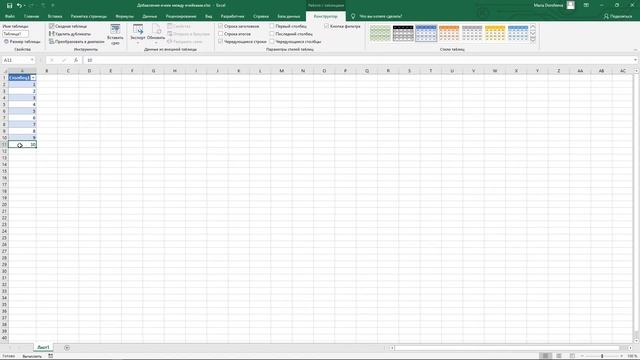The width and height of the screenshot is (640, 360).
Task: Apply the light blue last table style
Action: (518, 33)
